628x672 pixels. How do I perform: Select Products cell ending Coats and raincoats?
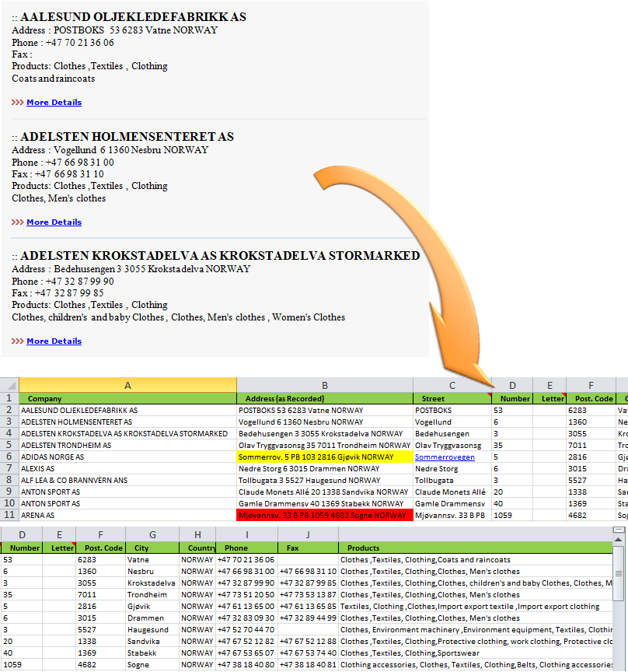pyautogui.click(x=476, y=560)
